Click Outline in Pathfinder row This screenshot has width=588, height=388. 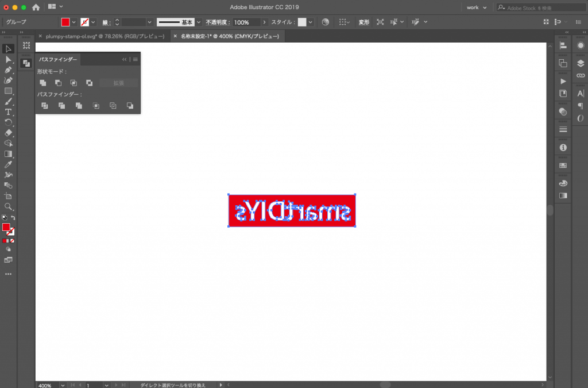[x=113, y=106]
